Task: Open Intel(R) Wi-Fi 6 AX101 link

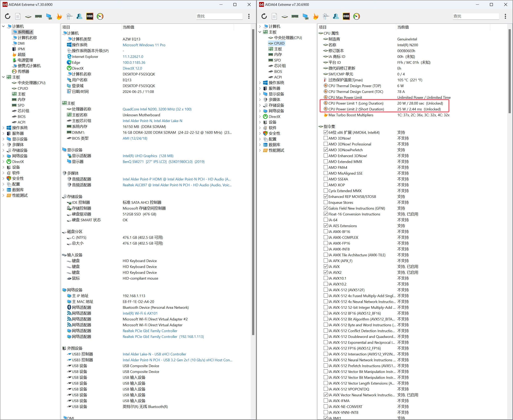Action: tap(140, 313)
